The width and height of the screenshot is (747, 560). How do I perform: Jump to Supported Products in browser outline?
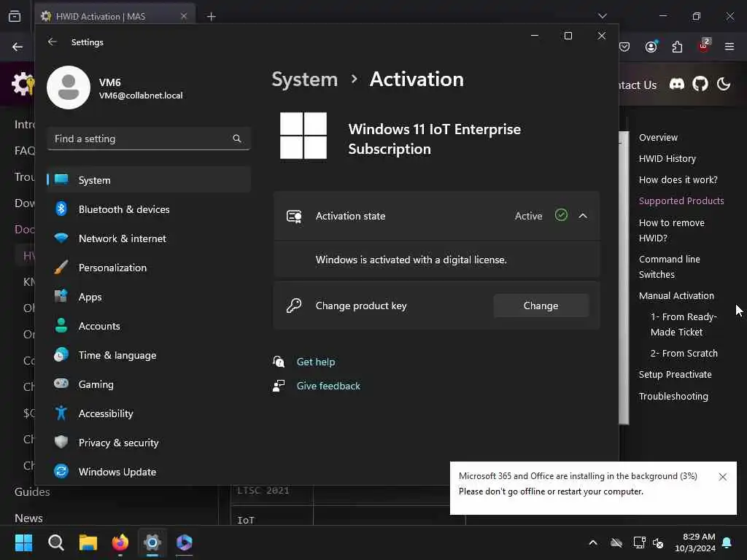click(x=681, y=201)
